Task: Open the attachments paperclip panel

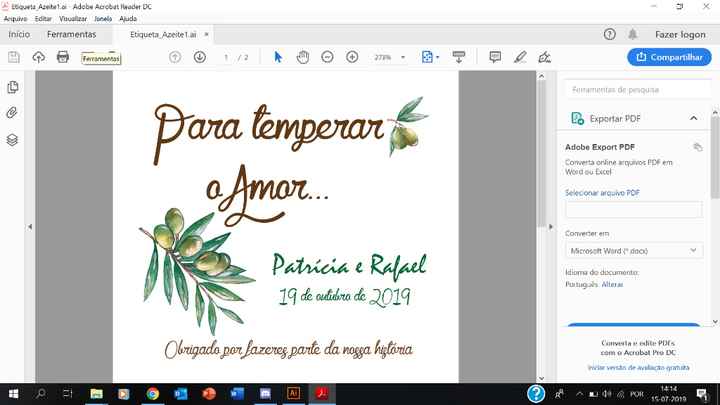Action: 13,113
